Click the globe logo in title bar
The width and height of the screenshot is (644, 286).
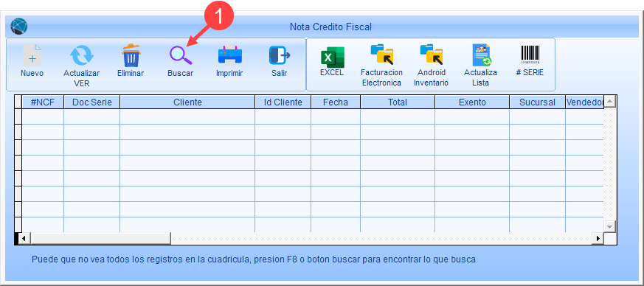coord(18,27)
